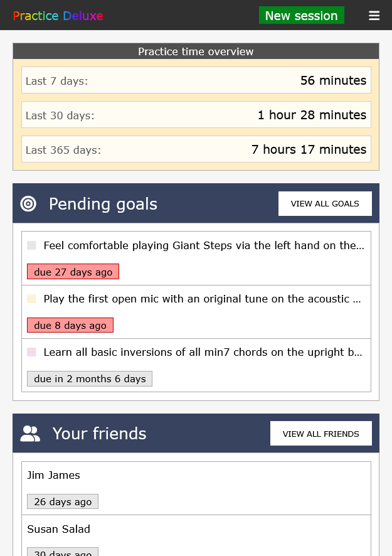The image size is (392, 556).
Task: Click the grey swatch beside Giant Steps goal
Action: (x=31, y=245)
